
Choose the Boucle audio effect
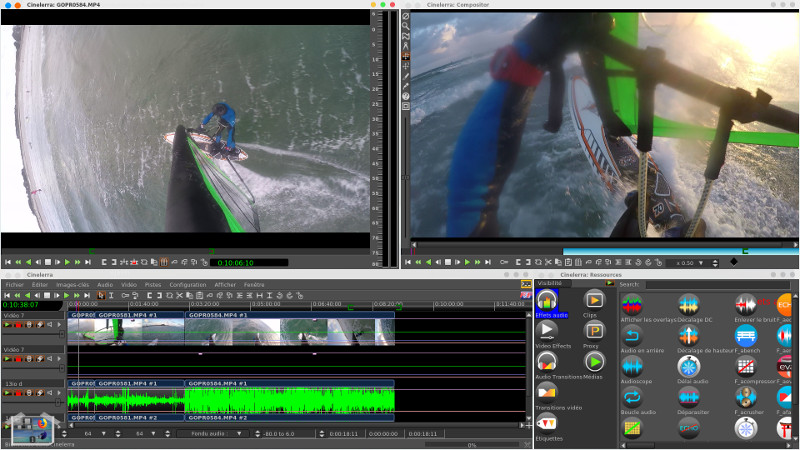click(632, 397)
